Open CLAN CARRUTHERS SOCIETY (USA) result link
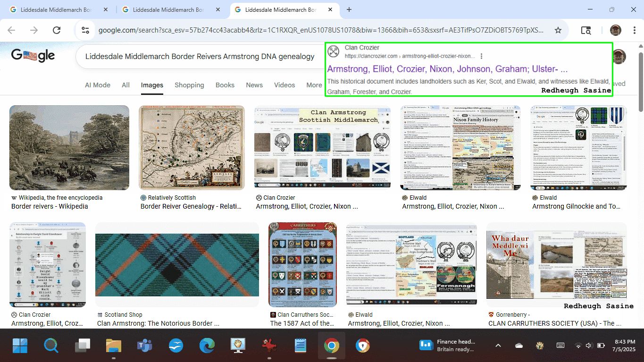Screen dimensions: 644x362 555,323
